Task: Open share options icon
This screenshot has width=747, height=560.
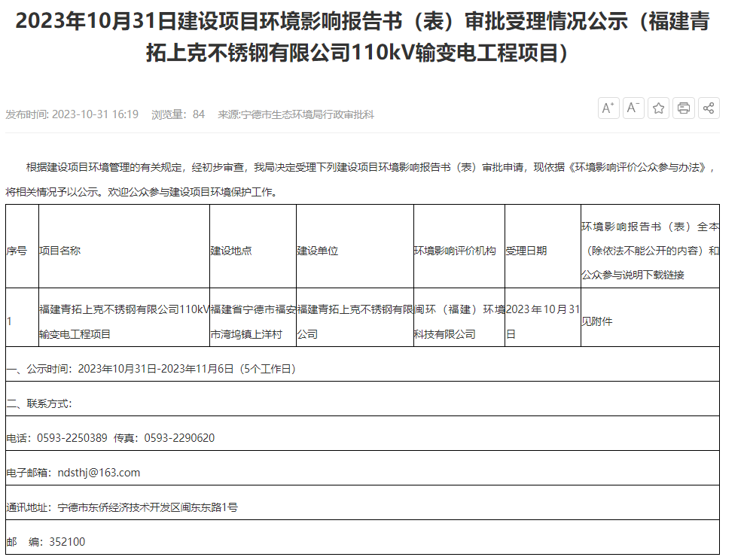Action: click(x=709, y=108)
